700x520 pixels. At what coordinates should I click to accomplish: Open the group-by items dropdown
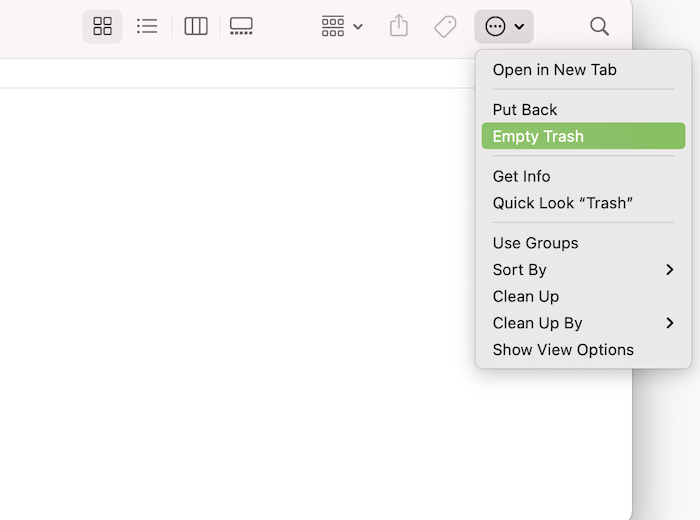tap(342, 26)
